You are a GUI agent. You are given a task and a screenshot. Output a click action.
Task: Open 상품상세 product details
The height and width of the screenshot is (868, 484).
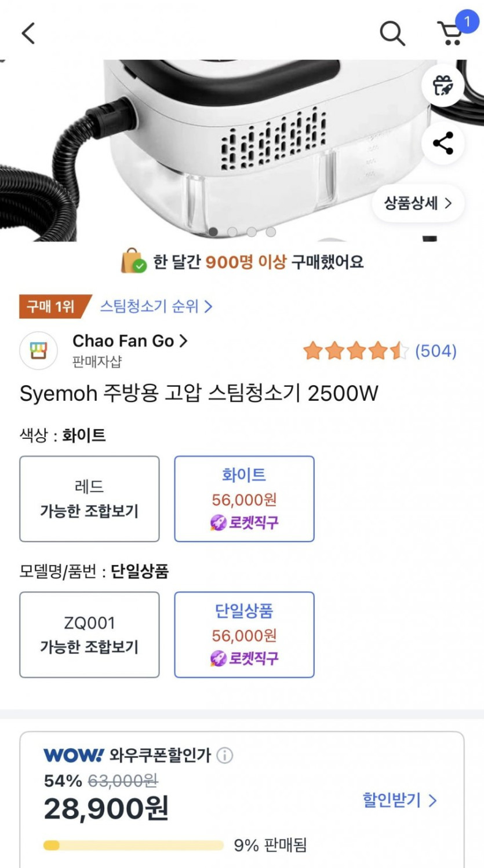pos(417,203)
